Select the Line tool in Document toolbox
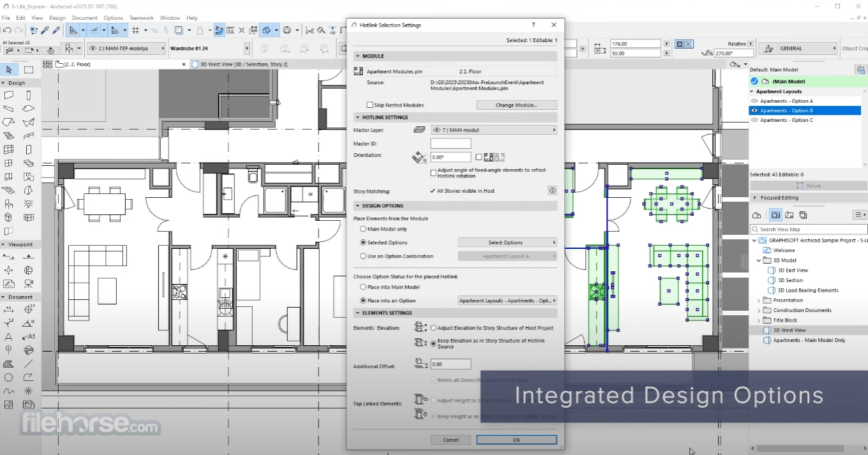The height and width of the screenshot is (455, 868). click(x=29, y=364)
